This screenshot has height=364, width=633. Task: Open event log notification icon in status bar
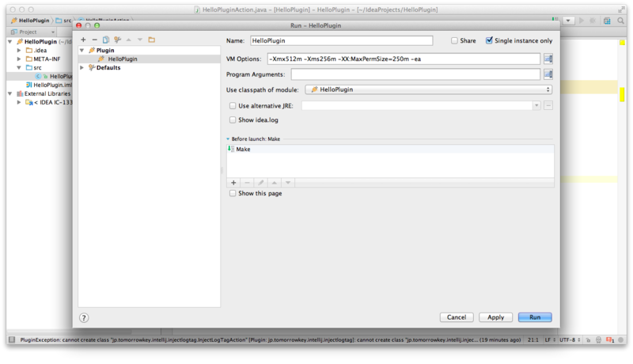(609, 339)
